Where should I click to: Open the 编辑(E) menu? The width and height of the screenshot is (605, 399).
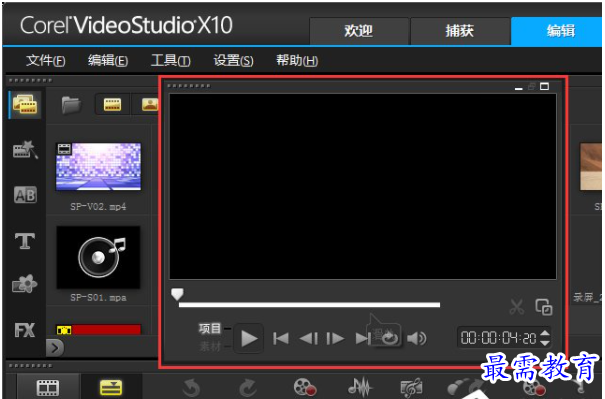pos(108,61)
